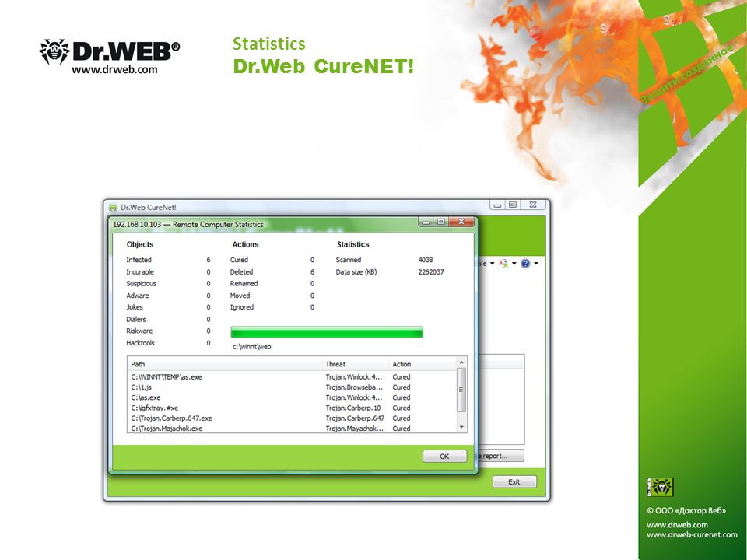Select row C:\1.js
The width and height of the screenshot is (747, 560).
(292, 387)
